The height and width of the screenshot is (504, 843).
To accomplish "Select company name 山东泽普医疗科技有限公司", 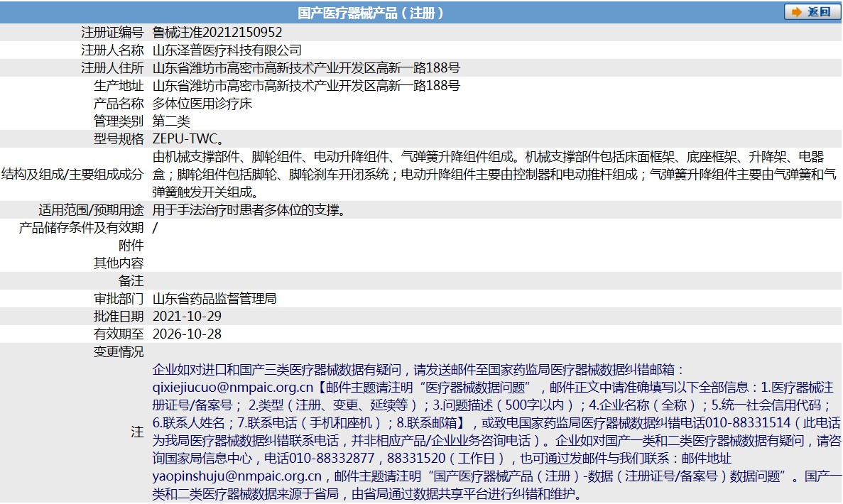I will pos(227,50).
